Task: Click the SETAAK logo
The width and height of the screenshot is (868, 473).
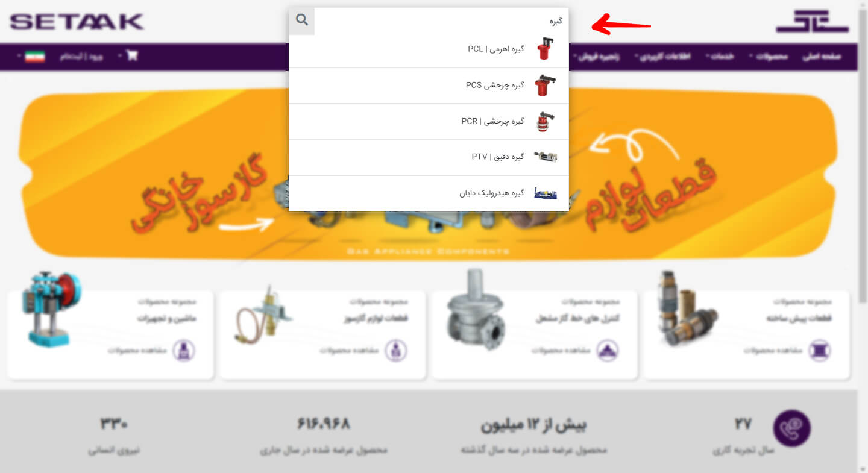Action: point(77,22)
